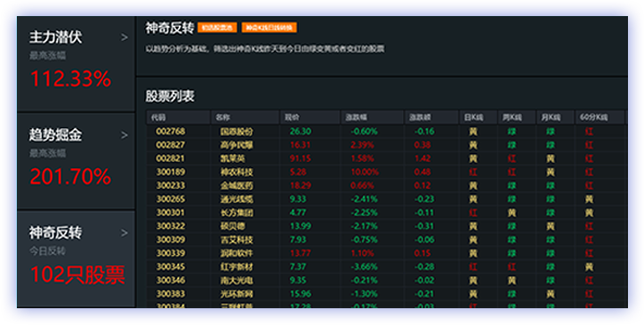Click the 102只股票 count text
Image resolution: width=644 pixels, height=325 pixels.
pyautogui.click(x=77, y=274)
